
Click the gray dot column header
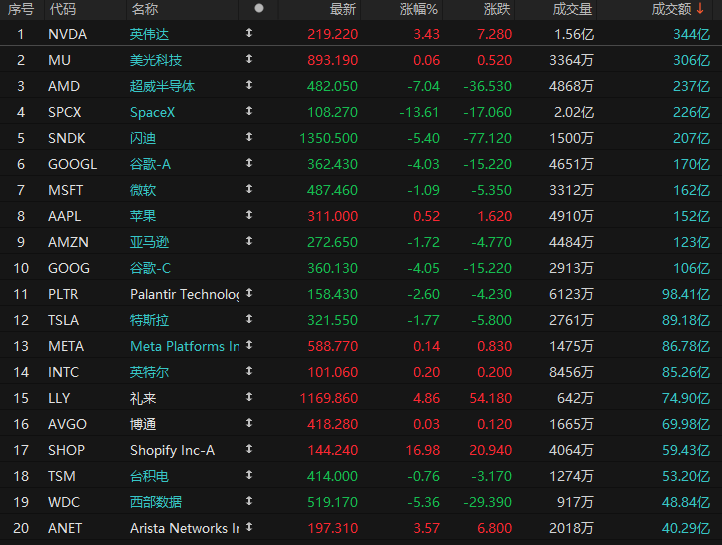pyautogui.click(x=259, y=8)
